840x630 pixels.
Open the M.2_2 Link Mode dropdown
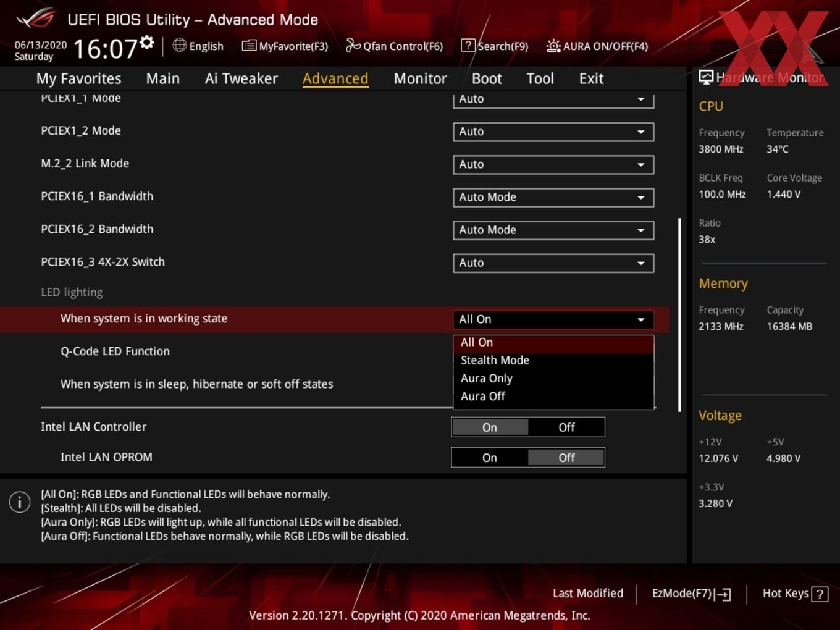click(553, 164)
